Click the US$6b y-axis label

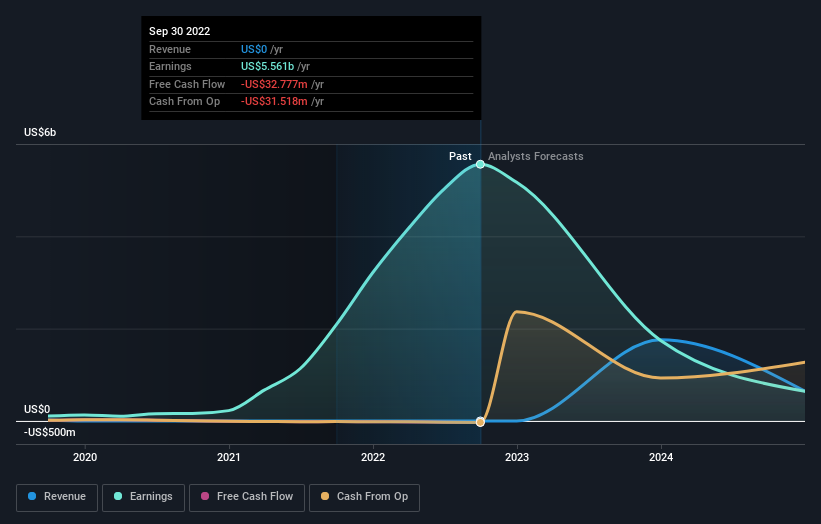tap(40, 132)
